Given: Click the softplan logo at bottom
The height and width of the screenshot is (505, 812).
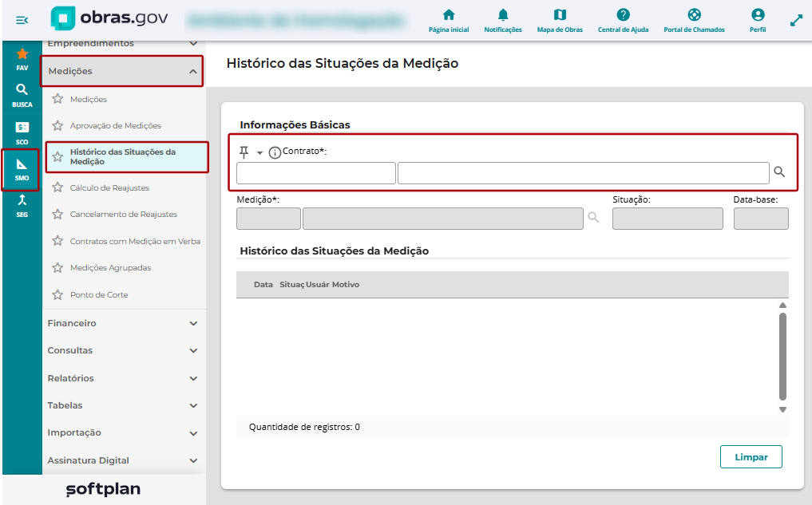Looking at the screenshot, I should tap(103, 490).
